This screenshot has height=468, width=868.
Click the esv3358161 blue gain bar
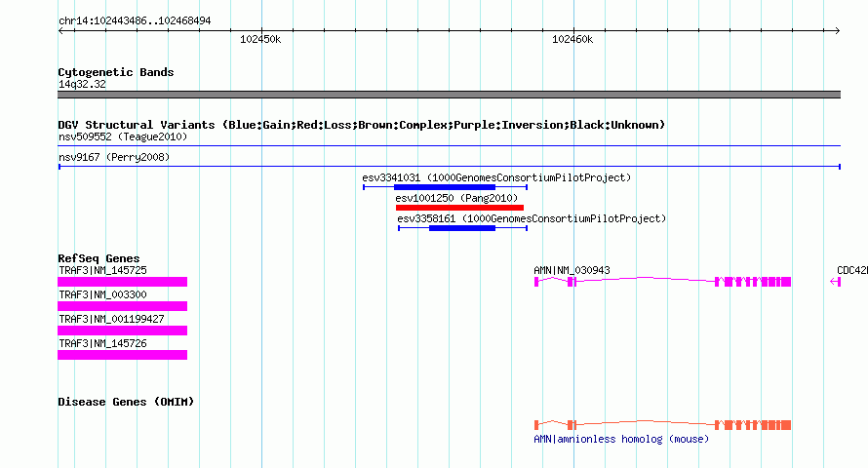(462, 228)
